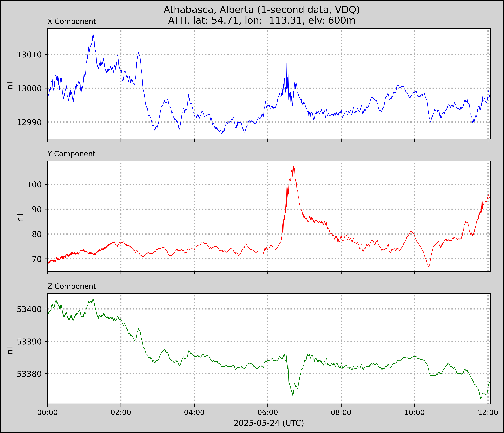Click the 53390 tick on Z axis
Viewport: 504px width, 433px height.
[29, 341]
